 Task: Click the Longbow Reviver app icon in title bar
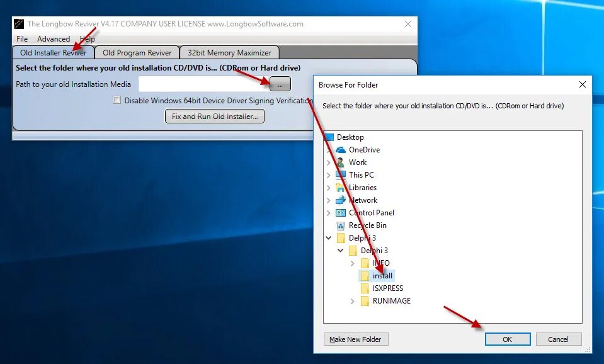19,24
